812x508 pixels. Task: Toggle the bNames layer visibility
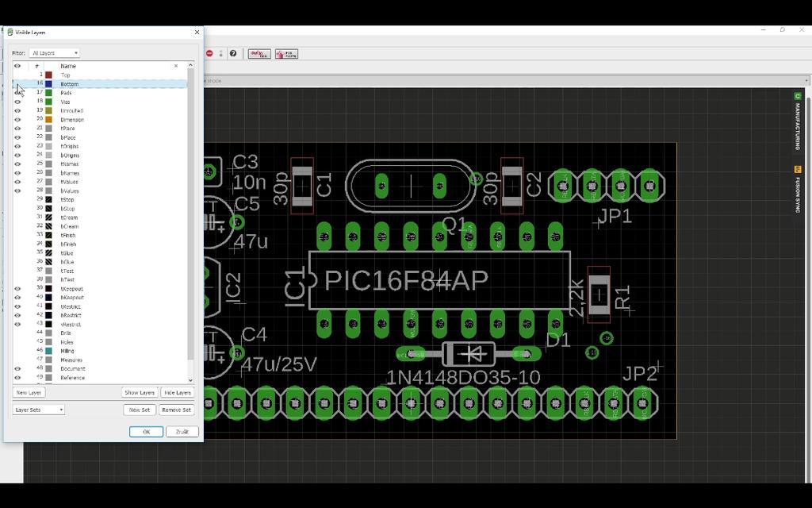click(17, 173)
